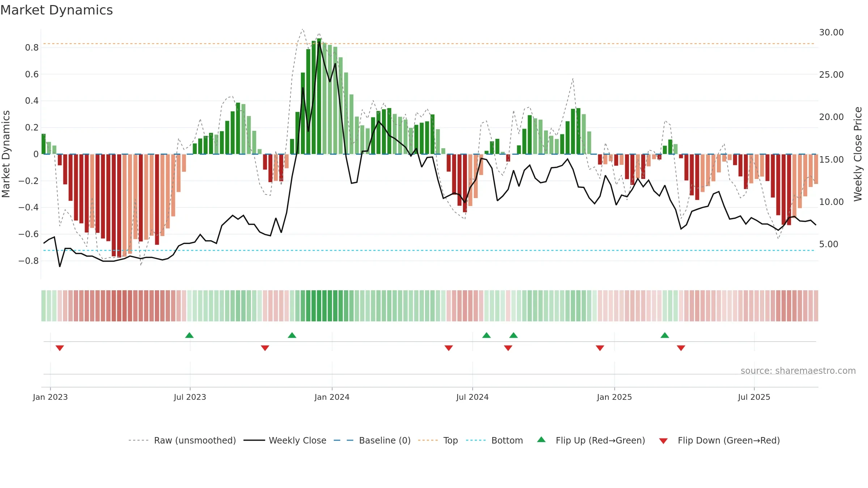The image size is (868, 488).
Task: Click the Top legend entry
Action: (438, 440)
